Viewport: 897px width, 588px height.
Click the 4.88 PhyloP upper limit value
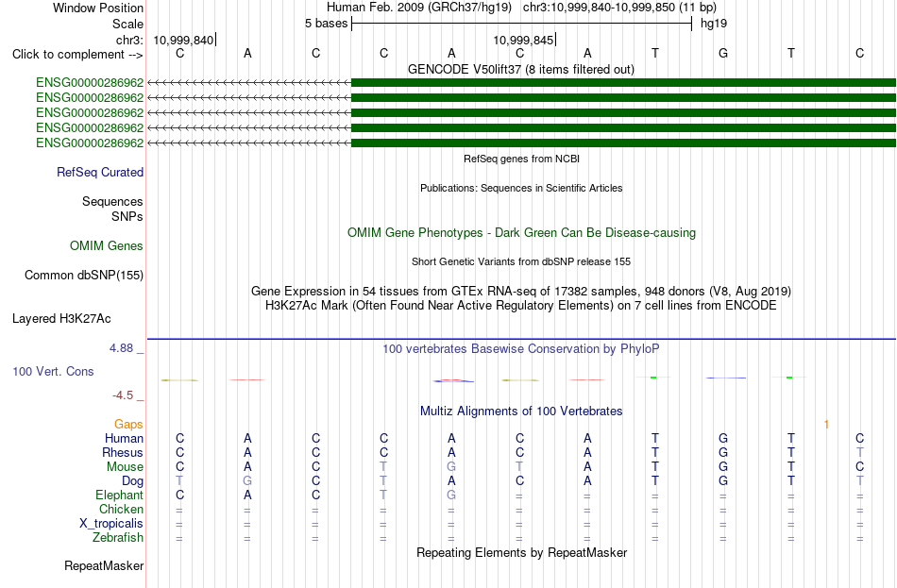pyautogui.click(x=121, y=348)
